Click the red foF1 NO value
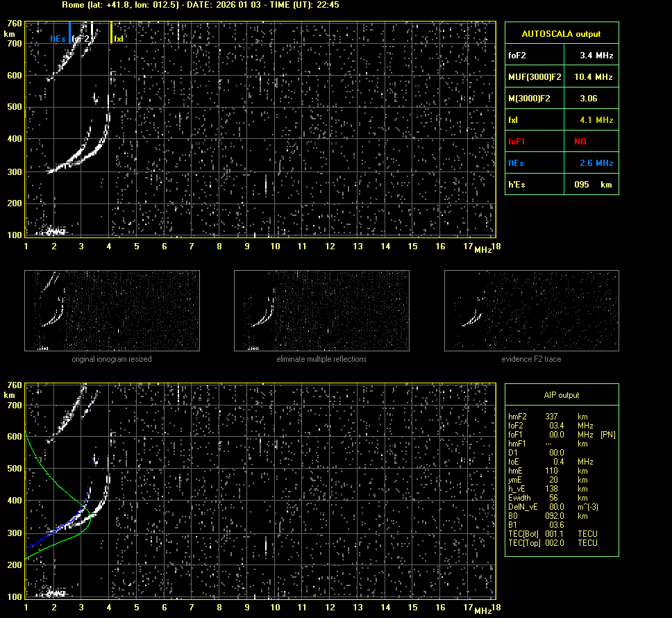Screen dimensions: 672x618 point(580,142)
